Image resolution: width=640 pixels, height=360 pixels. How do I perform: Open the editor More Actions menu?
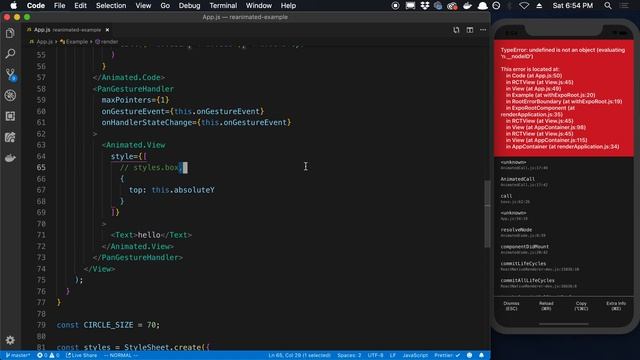483,30
